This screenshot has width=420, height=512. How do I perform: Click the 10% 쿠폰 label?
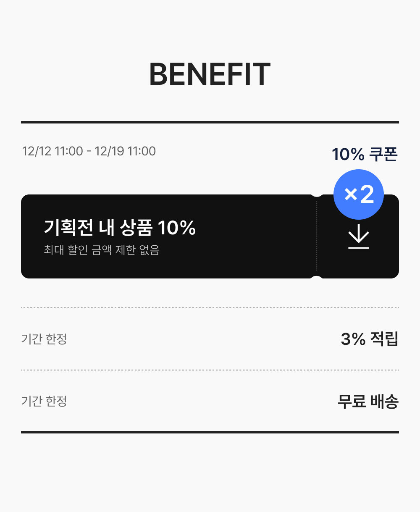click(x=364, y=155)
